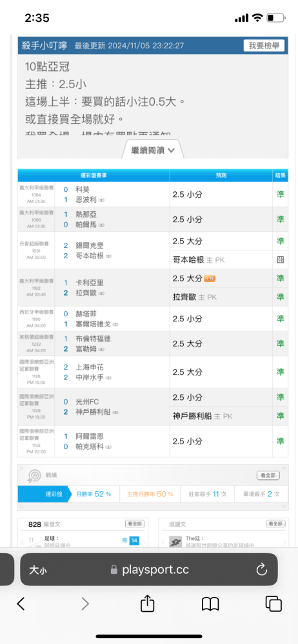The image size is (298, 644).
Task: Click the avatar beside The廷 in 感謝文
Action: pyautogui.click(x=175, y=542)
